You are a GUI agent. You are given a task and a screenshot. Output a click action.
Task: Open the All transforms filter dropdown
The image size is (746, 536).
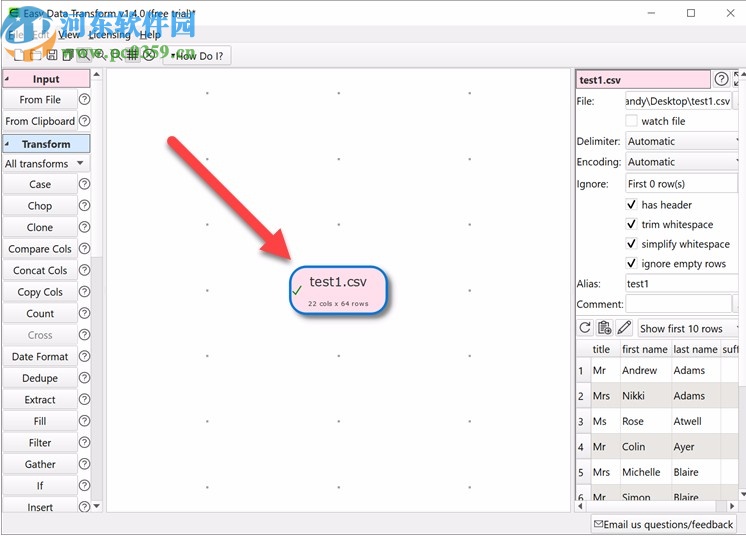(46, 164)
